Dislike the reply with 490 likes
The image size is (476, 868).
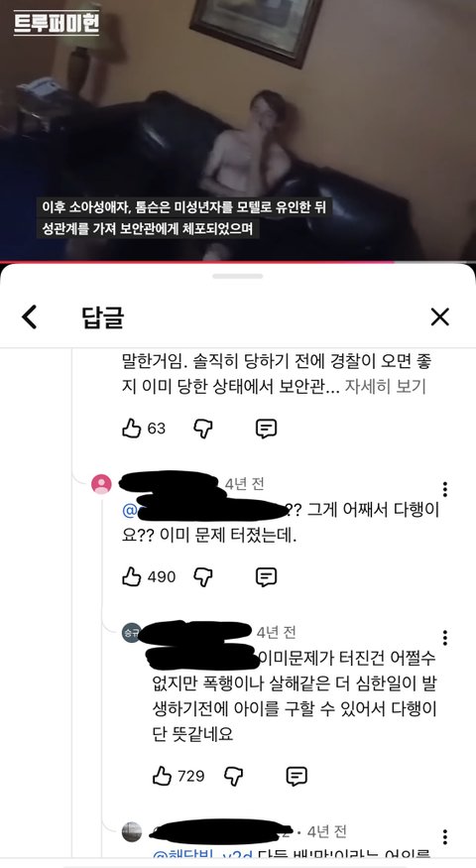pyautogui.click(x=203, y=576)
